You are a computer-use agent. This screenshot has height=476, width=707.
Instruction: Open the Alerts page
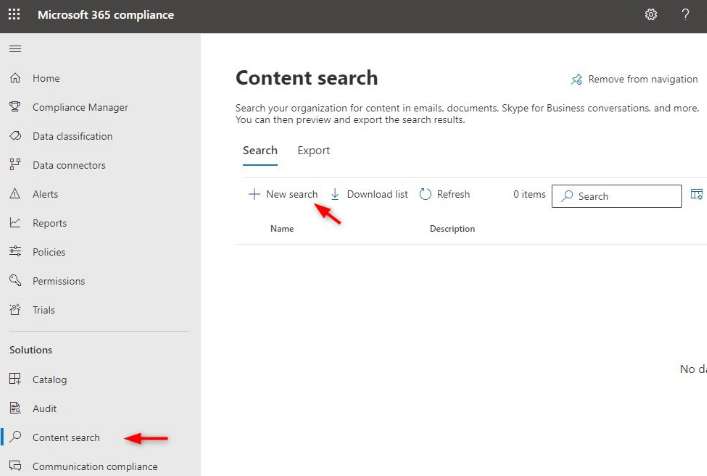(45, 194)
